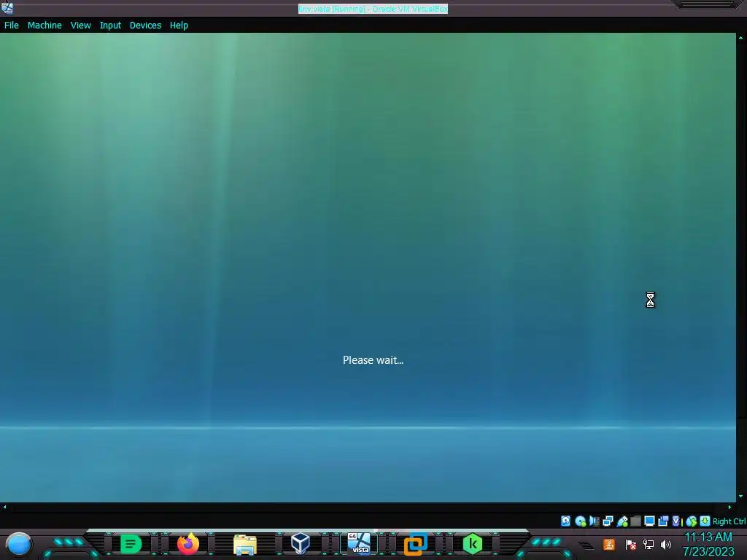Click the horizontal scrollbar right arrow
This screenshot has height=560, width=747.
pos(729,507)
